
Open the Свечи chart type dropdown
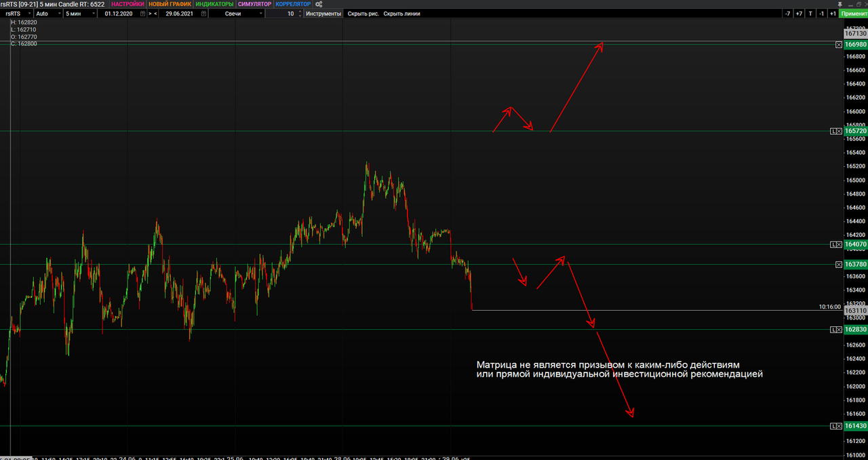click(x=237, y=14)
